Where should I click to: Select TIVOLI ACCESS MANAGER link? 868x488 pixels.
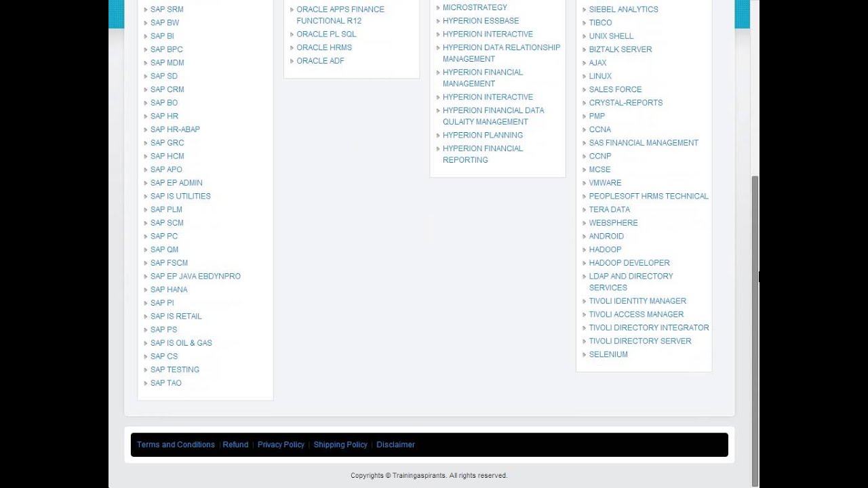click(x=636, y=314)
